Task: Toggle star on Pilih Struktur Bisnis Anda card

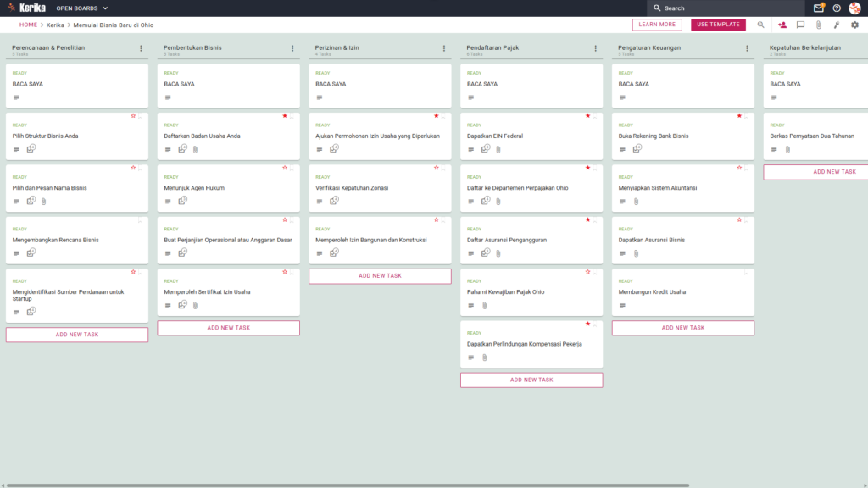Action: [x=133, y=115]
